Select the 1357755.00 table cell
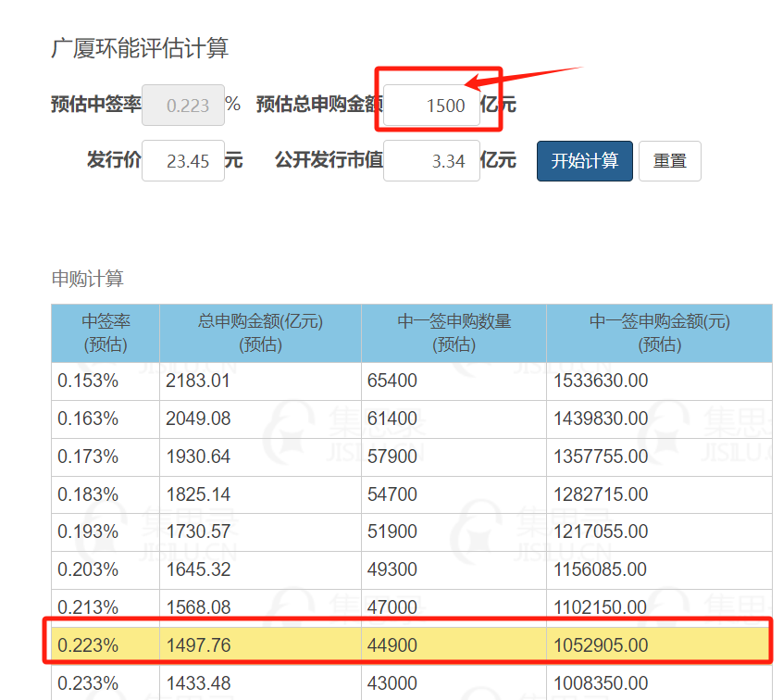Viewport: 783px width, 700px height. pyautogui.click(x=659, y=457)
